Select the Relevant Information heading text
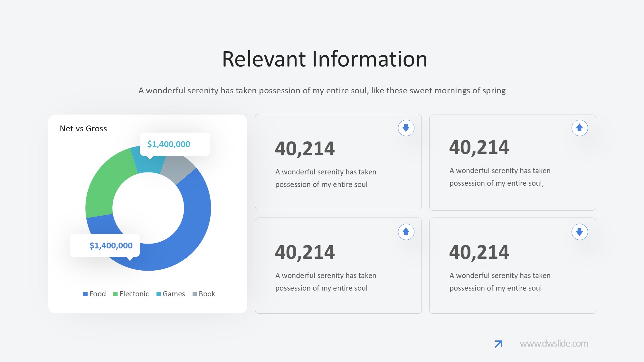Viewport: 644px width, 362px height. click(x=325, y=59)
